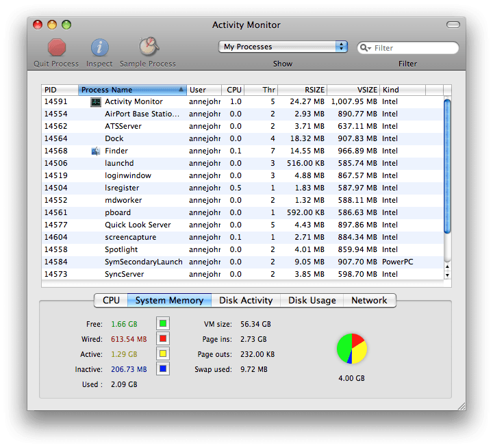Click the process list scroll down arrow
The image size is (493, 448).
point(447,275)
